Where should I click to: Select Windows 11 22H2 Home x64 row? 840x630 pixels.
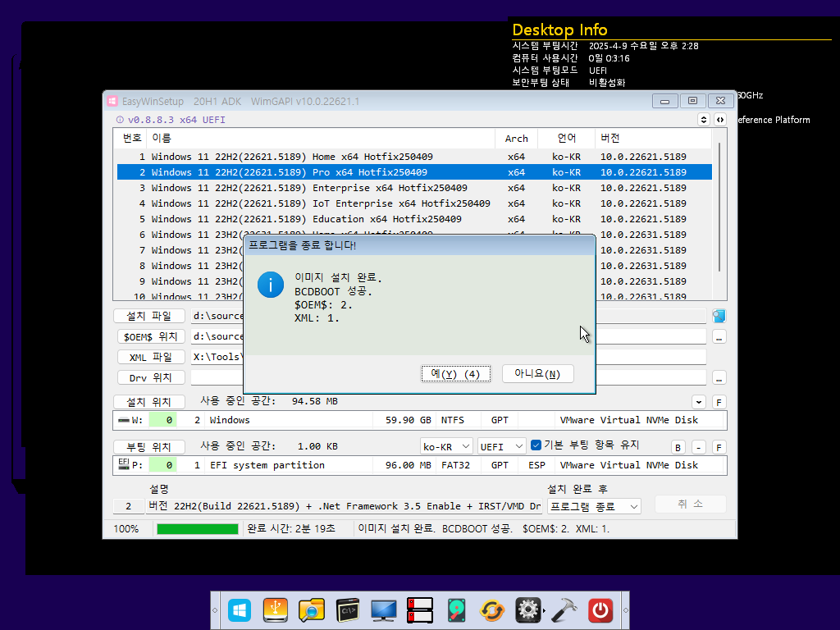click(414, 157)
